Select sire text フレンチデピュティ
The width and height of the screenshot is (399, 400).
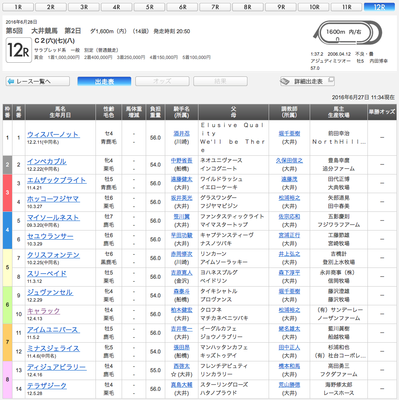pyautogui.click(x=224, y=366)
